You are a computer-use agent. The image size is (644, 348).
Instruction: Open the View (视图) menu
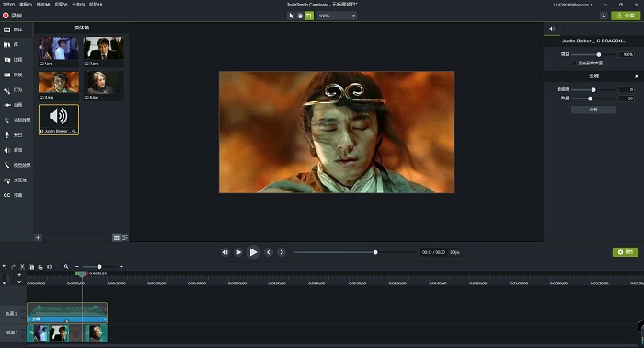(x=61, y=4)
